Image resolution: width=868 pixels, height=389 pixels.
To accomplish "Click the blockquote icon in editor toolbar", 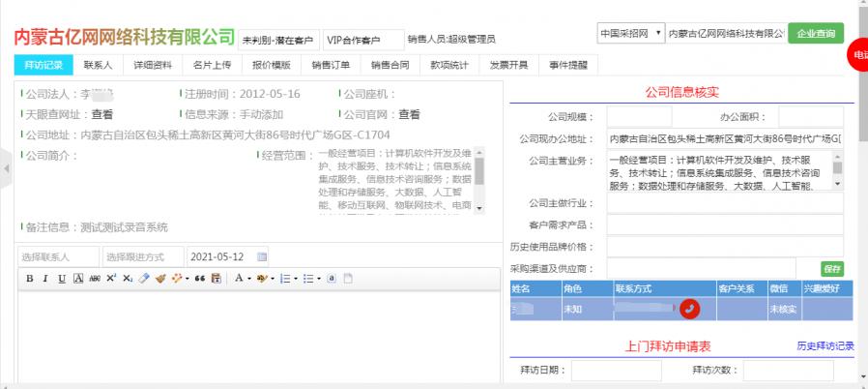I will coord(199,279).
